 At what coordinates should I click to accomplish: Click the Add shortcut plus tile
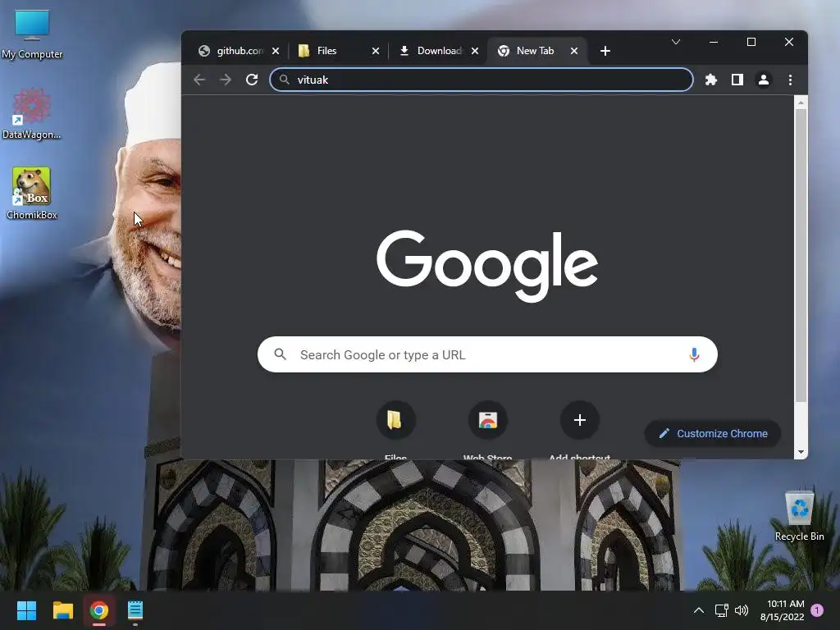[x=580, y=419]
